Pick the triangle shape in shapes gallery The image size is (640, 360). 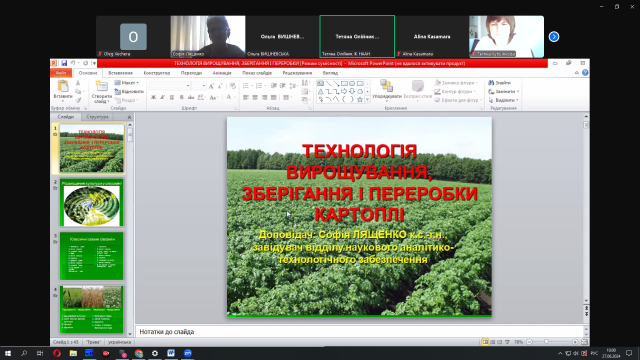tap(321, 91)
